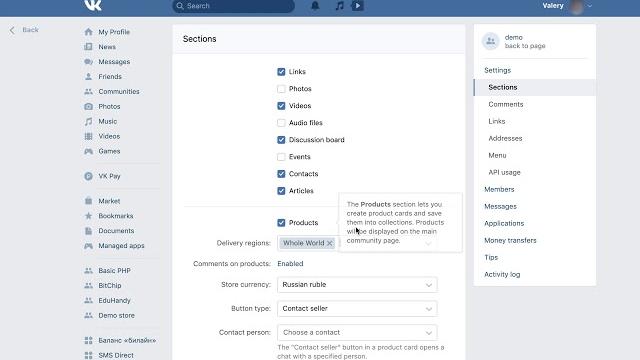Expand the Valery account menu arrow
Viewport: 640px width, 360px height.
(590, 6)
